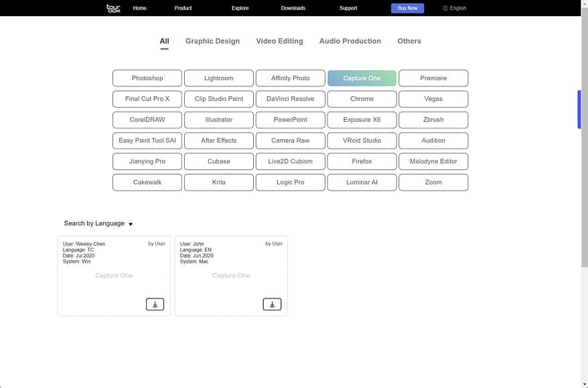Open the Home menu item

click(x=139, y=8)
